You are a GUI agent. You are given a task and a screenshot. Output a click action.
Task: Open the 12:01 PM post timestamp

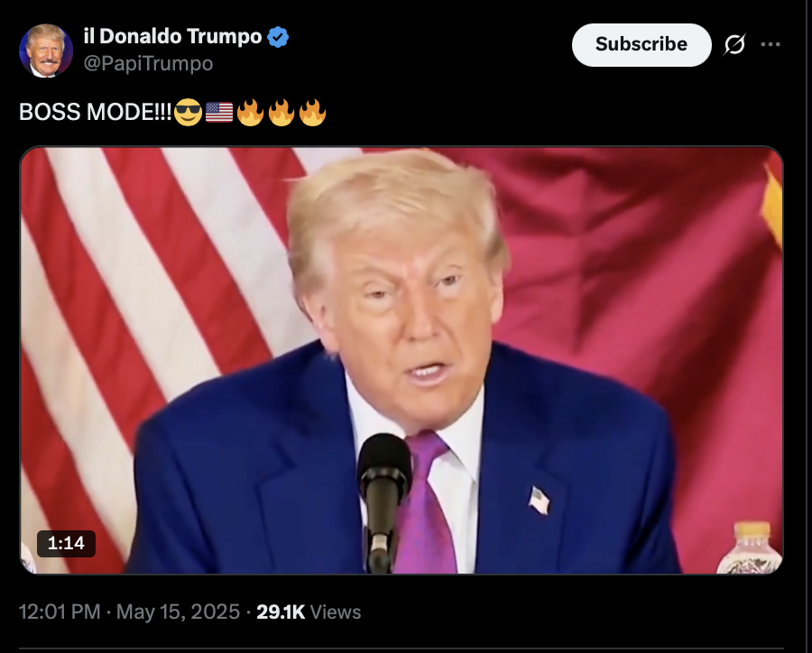click(x=60, y=612)
